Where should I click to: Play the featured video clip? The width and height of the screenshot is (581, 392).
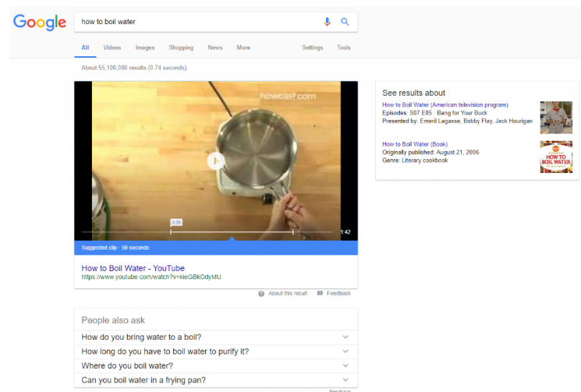point(216,161)
